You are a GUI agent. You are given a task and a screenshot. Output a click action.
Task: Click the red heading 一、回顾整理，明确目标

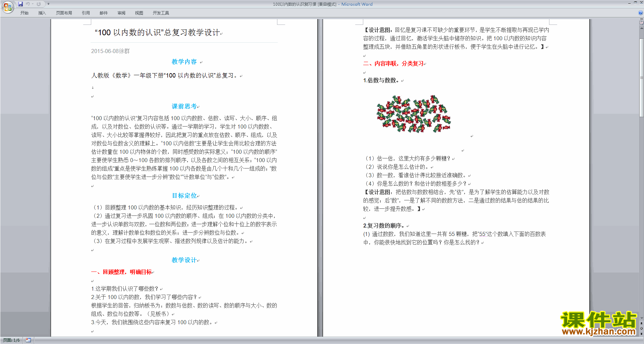(x=121, y=272)
